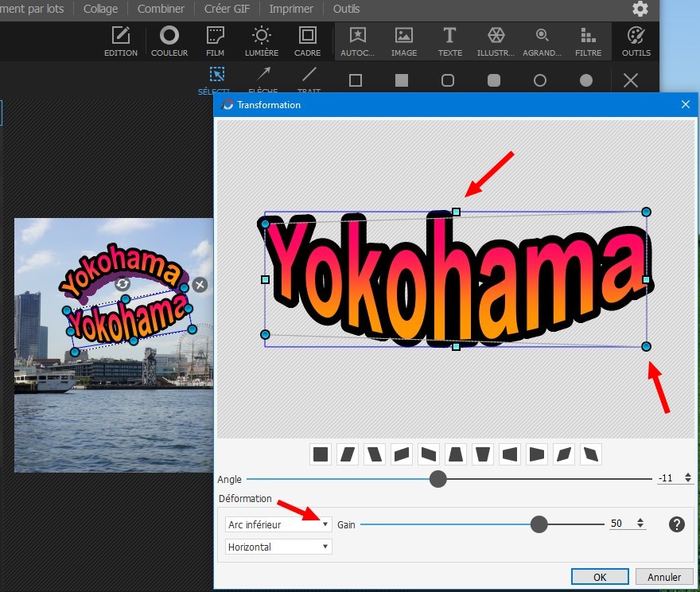Image resolution: width=700 pixels, height=592 pixels.
Task: Increase Gain value with up arrow
Action: (640, 520)
